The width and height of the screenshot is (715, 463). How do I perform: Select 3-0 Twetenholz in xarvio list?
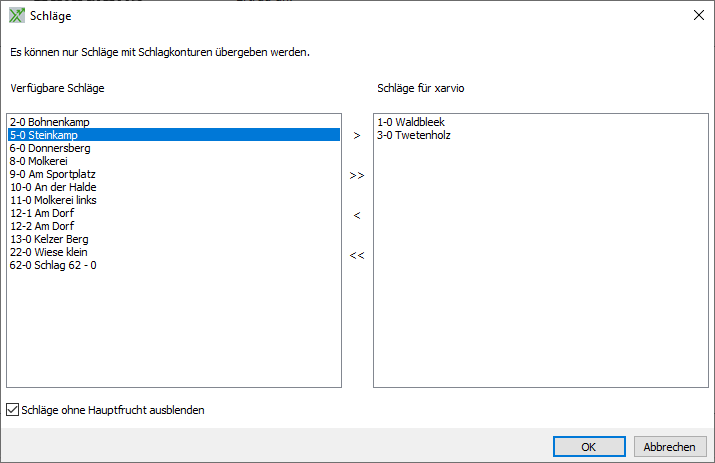pyautogui.click(x=413, y=135)
